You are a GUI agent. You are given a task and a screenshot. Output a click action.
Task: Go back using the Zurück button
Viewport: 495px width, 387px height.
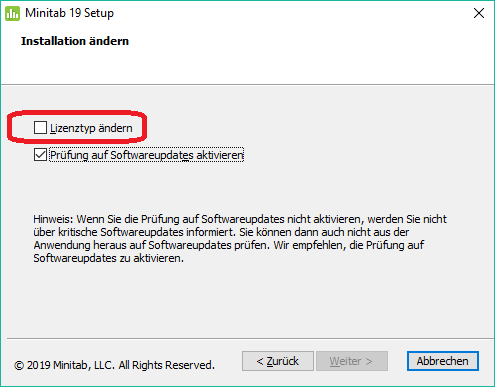tap(278, 361)
